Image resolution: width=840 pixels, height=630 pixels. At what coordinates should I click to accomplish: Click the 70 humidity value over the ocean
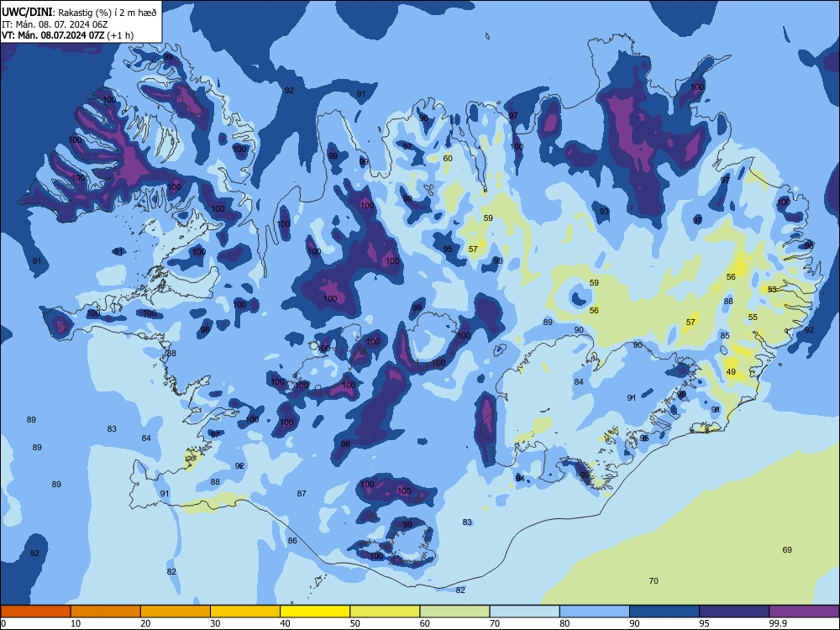click(654, 580)
